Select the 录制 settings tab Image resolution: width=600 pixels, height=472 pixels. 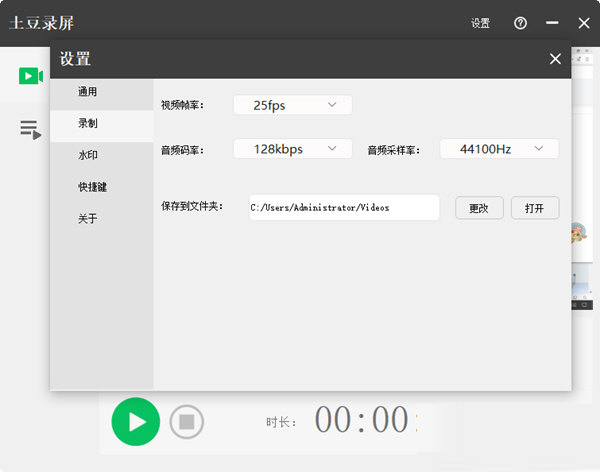pos(88,124)
